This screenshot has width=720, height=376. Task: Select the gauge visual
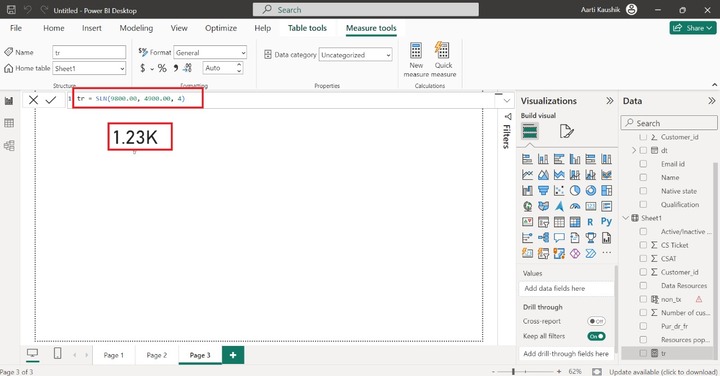(575, 207)
